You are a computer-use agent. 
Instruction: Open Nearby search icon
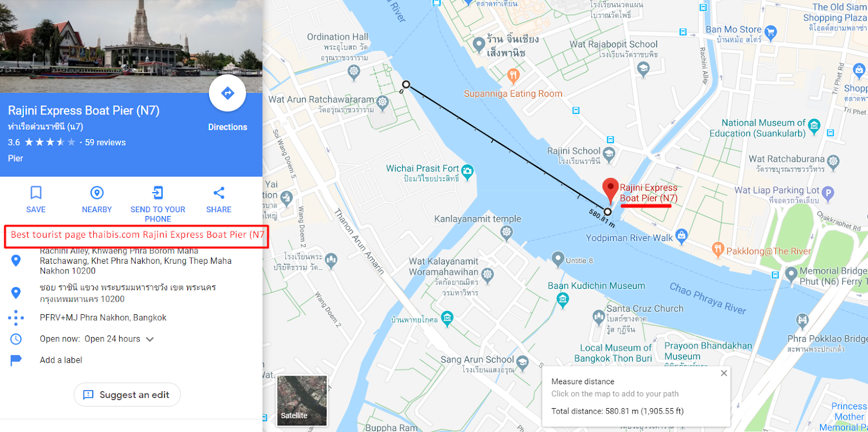(97, 193)
